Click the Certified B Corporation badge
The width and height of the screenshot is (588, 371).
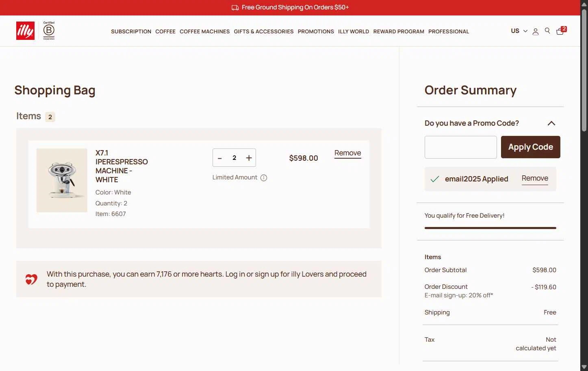click(49, 31)
